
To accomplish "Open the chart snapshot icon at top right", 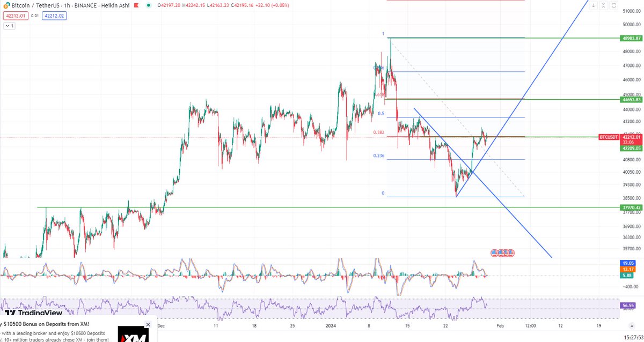I will tap(613, 5).
